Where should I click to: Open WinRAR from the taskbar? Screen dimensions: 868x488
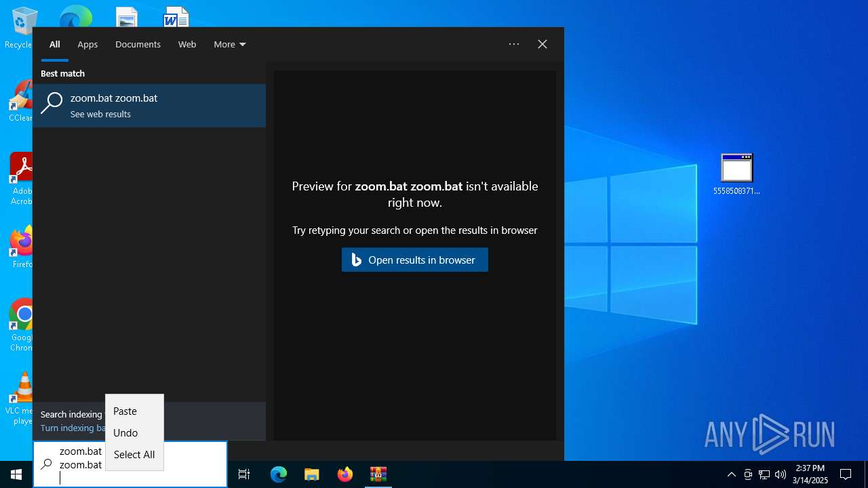point(378,474)
